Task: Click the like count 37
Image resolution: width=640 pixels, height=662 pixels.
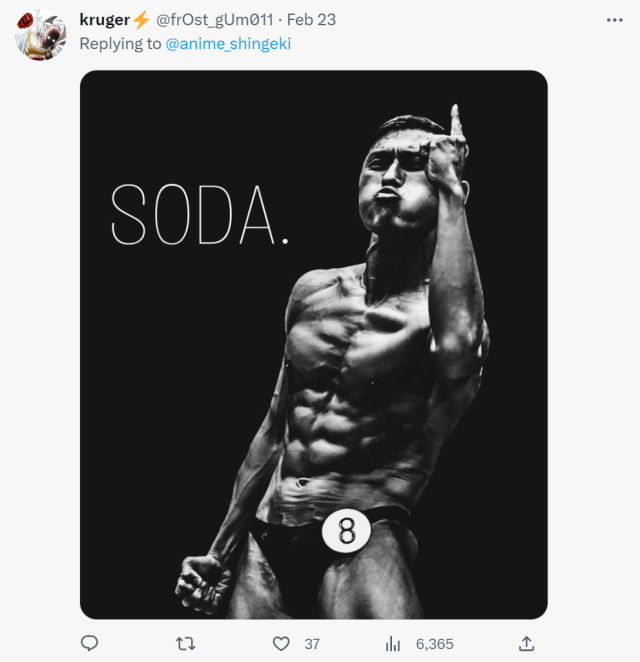Action: 312,644
